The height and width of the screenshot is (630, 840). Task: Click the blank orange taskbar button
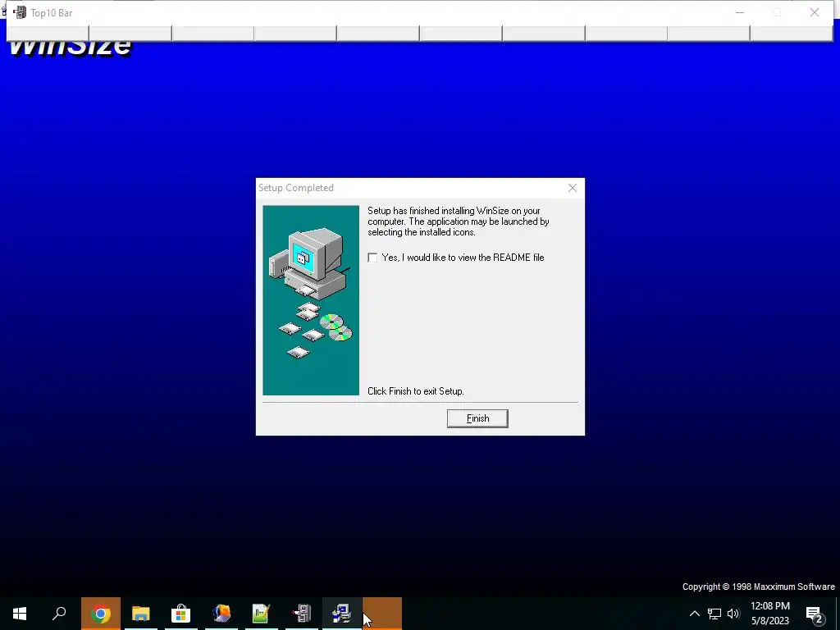(x=382, y=614)
